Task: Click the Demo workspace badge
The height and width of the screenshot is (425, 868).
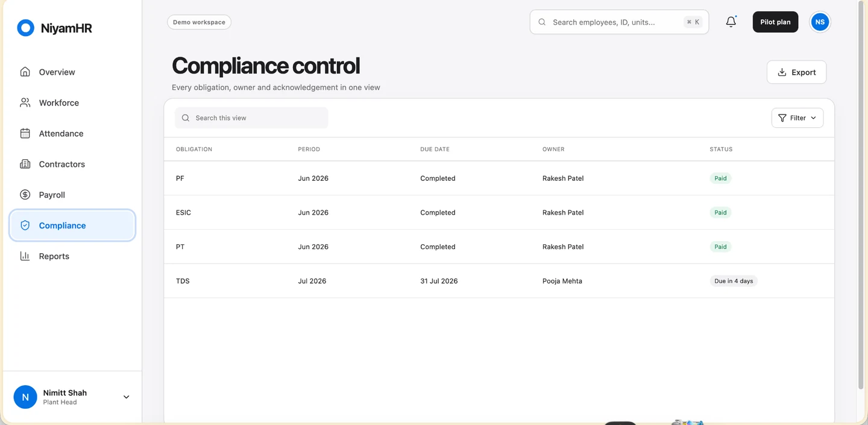Action: coord(199,22)
